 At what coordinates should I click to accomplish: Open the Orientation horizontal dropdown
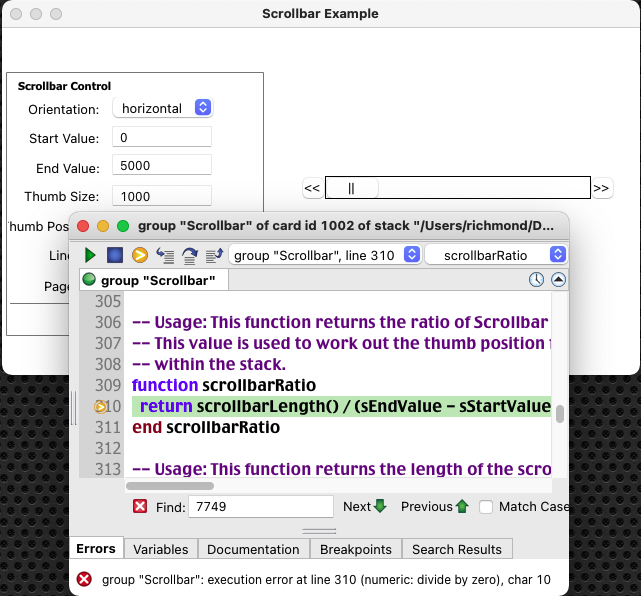[163, 108]
